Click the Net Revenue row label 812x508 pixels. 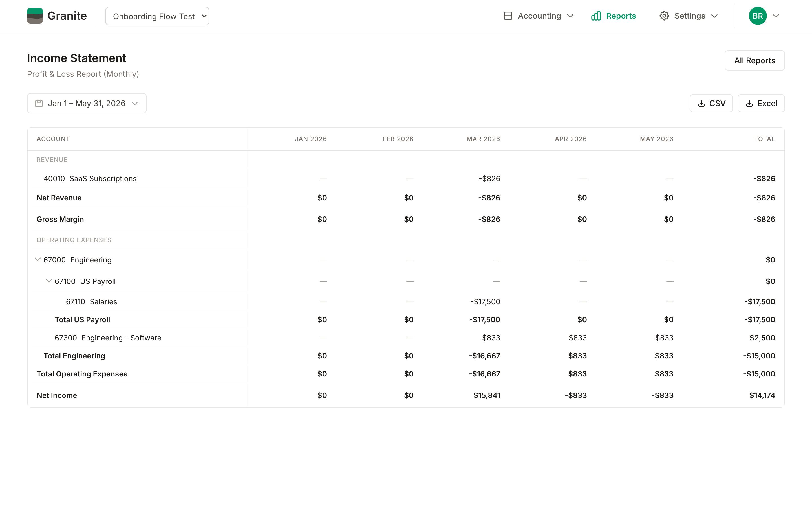point(59,198)
